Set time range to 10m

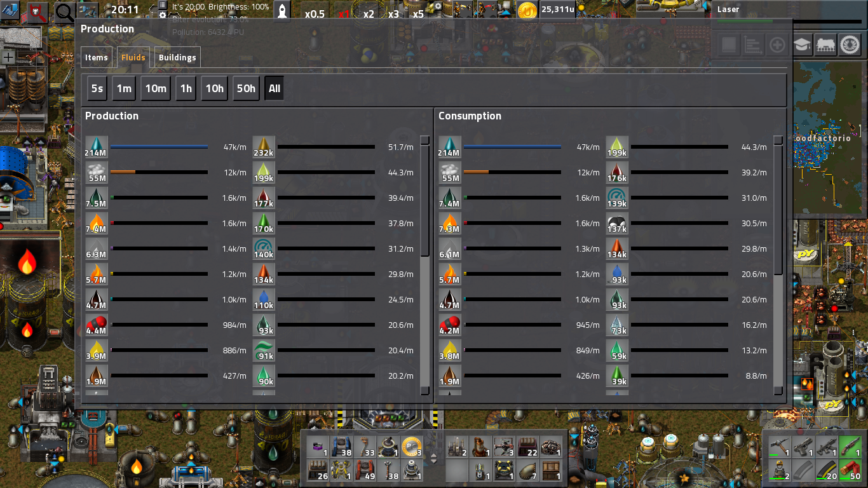[x=156, y=88]
